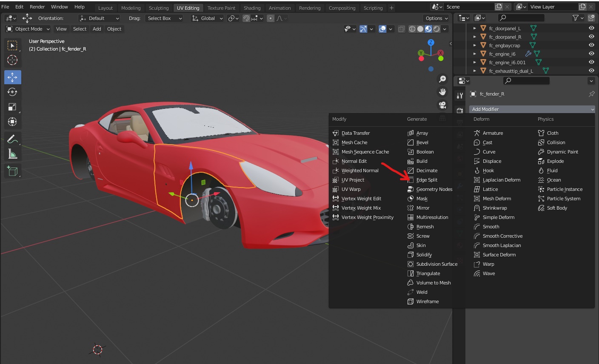This screenshot has width=599, height=364.
Task: Toggle visibility of fc_exhausttip_dual_L
Action: (x=591, y=71)
